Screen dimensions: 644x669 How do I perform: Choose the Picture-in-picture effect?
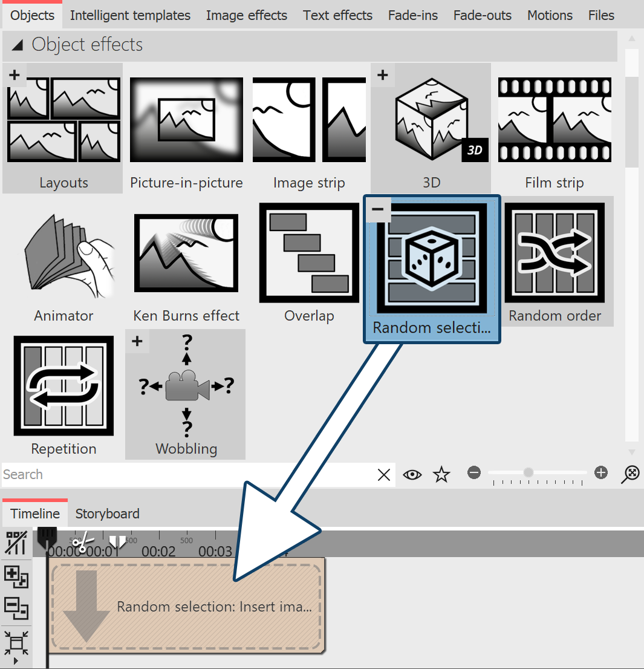[x=186, y=120]
